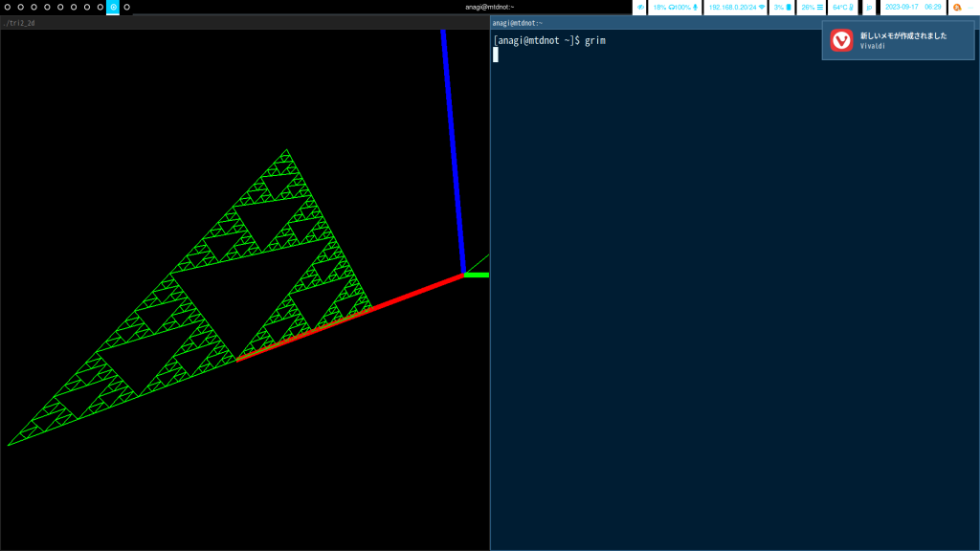Click the date and time 2023-09-17 clock
This screenshot has height=551, width=980.
tap(912, 7)
